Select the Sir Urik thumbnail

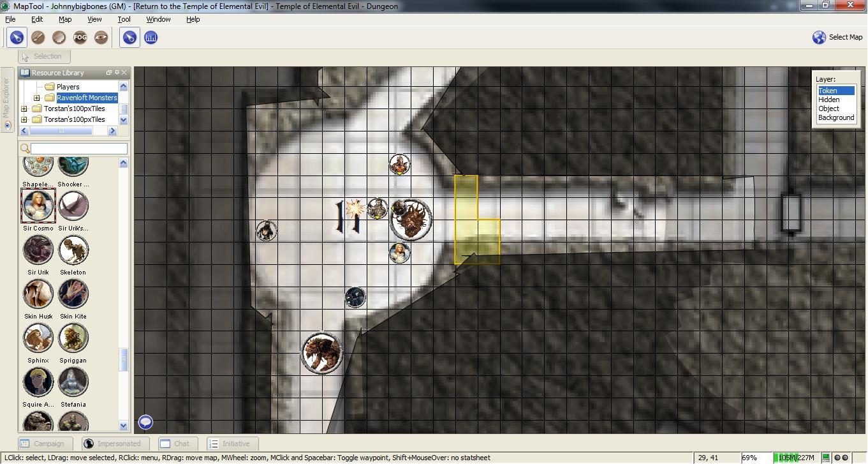38,250
